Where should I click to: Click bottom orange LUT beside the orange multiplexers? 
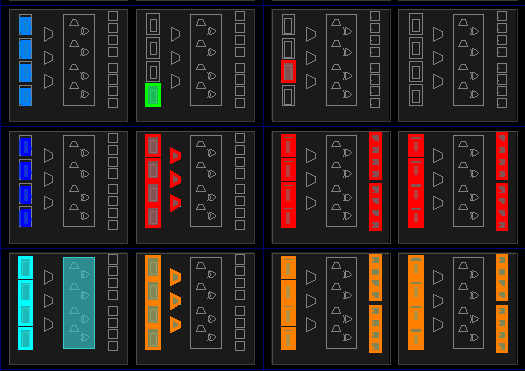[153, 339]
